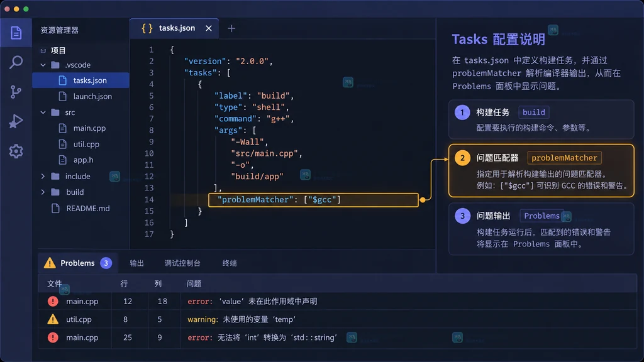Open the Explorer files icon in activity bar
Image resolution: width=644 pixels, height=362 pixels.
[16, 33]
